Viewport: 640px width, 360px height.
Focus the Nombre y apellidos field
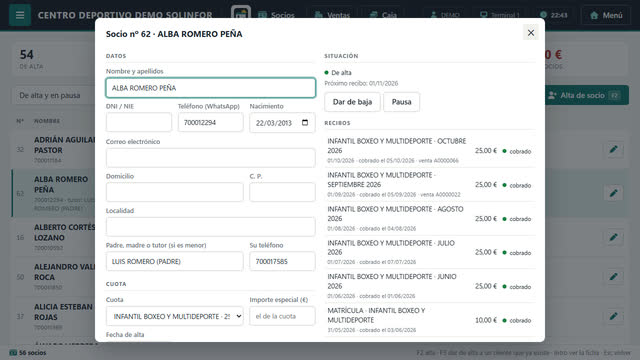click(211, 88)
